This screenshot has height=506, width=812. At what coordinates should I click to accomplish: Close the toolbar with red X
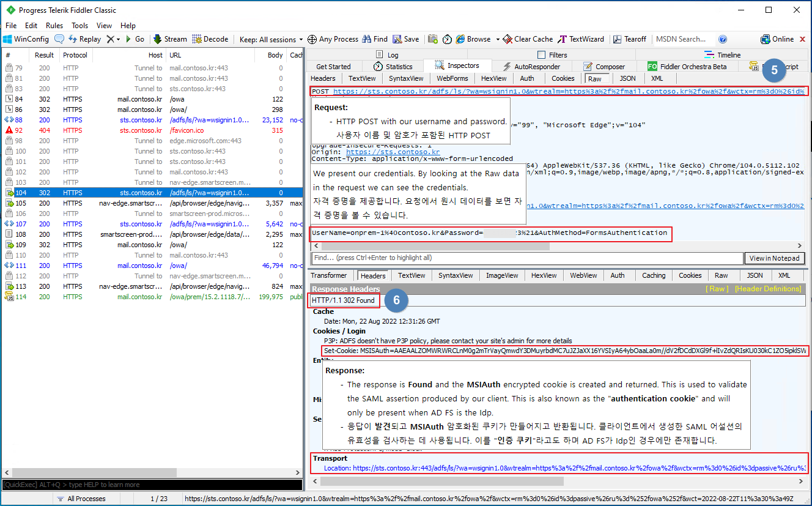tap(802, 39)
